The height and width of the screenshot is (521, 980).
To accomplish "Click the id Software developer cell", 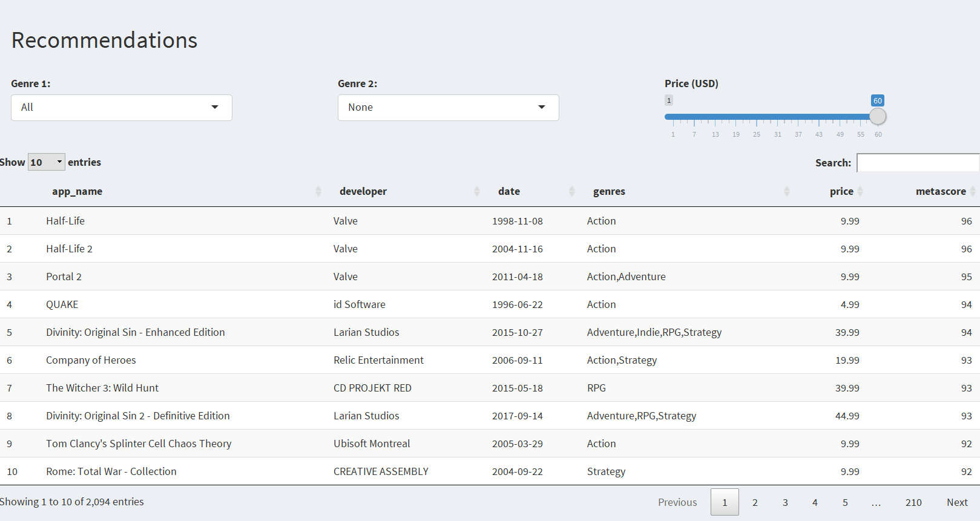I will point(360,304).
